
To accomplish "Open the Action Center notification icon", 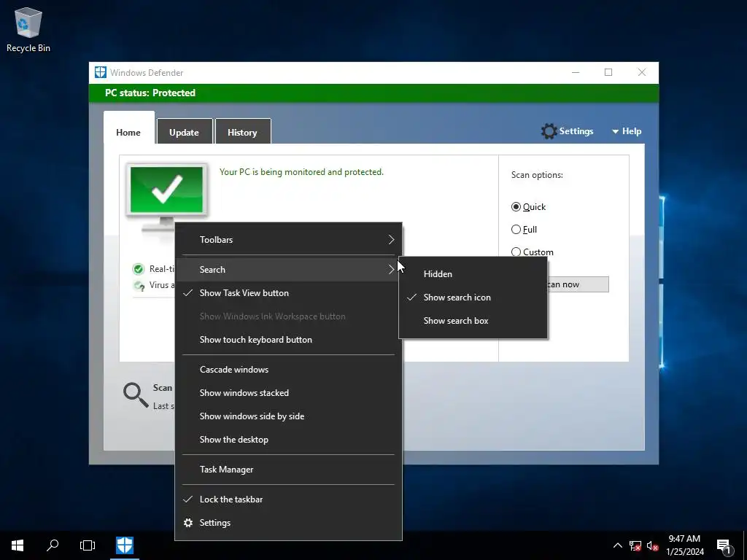I will (x=724, y=545).
